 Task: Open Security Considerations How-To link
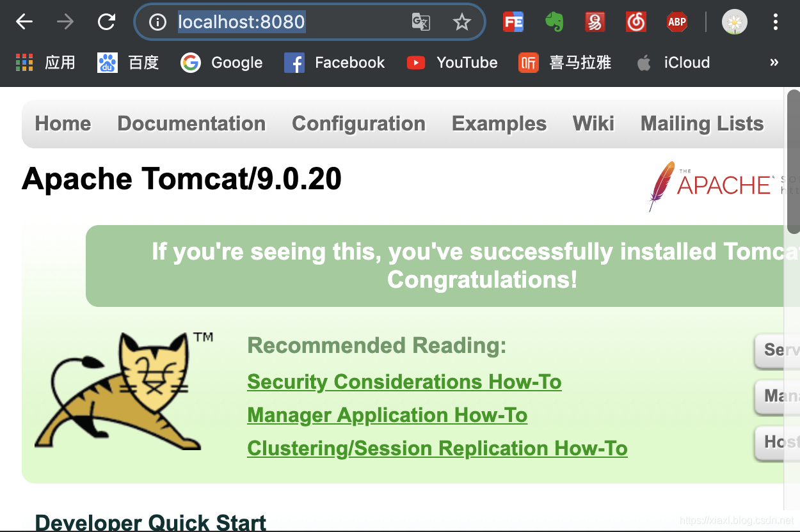click(x=404, y=382)
